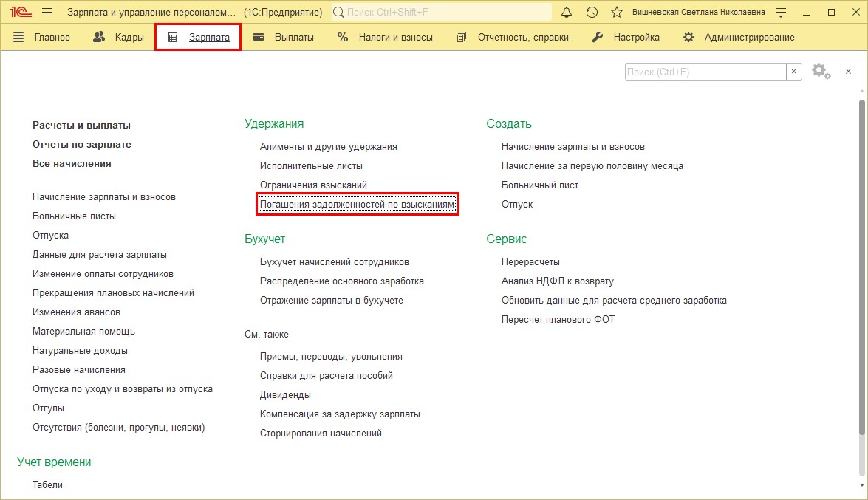Open the hamburger service menu in title bar

(x=47, y=13)
